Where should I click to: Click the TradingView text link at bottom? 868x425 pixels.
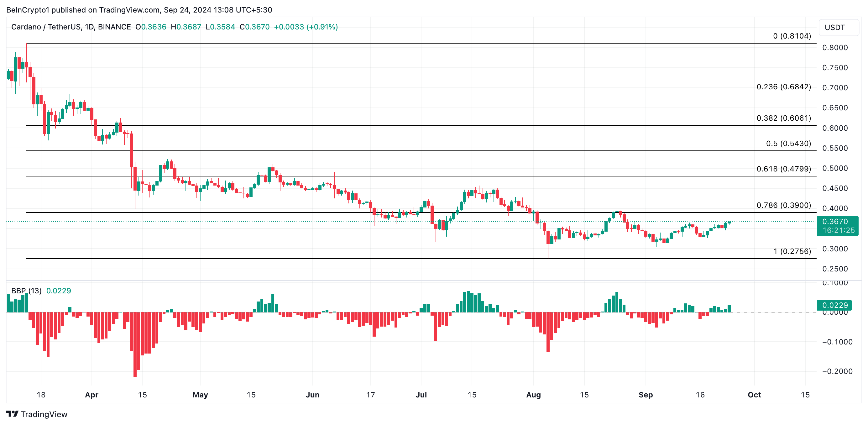(x=44, y=414)
